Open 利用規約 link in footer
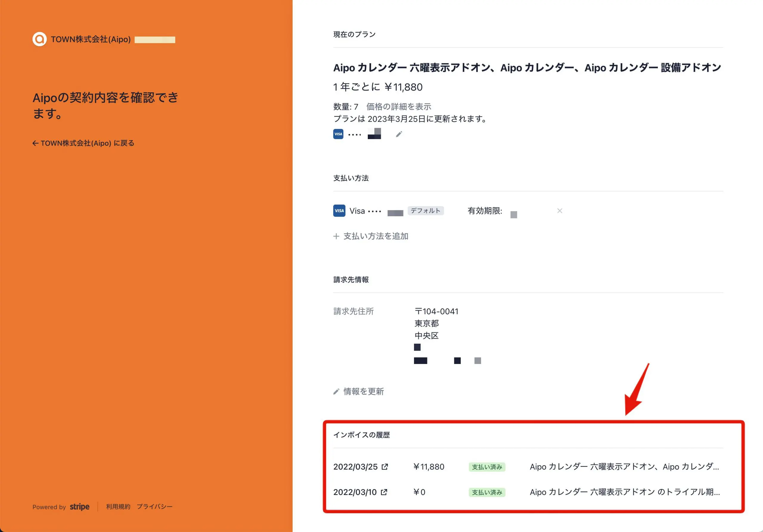Screen dimensions: 763x532 pos(118,506)
